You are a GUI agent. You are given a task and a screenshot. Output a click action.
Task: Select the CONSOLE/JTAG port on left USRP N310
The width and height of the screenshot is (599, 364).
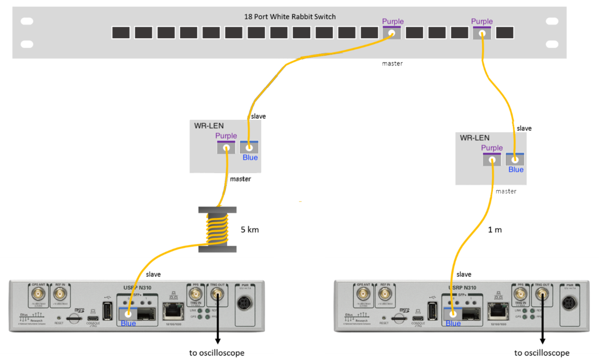coord(92,317)
